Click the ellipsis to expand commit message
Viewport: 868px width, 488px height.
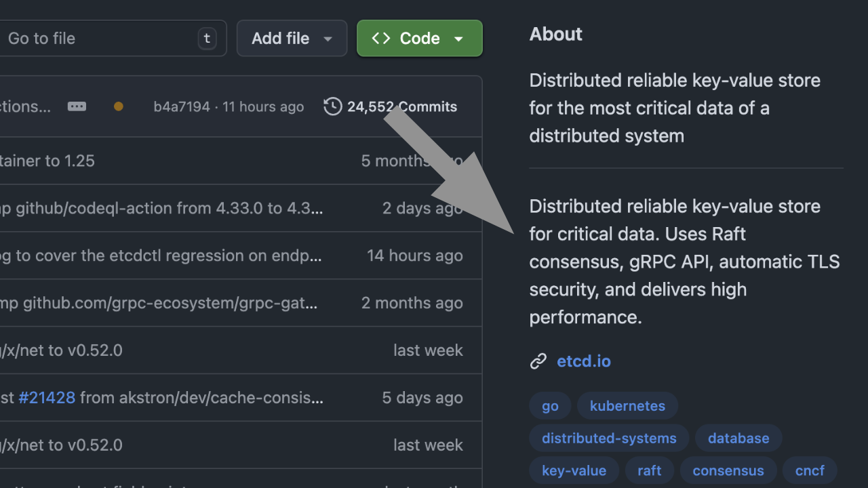pos(77,106)
